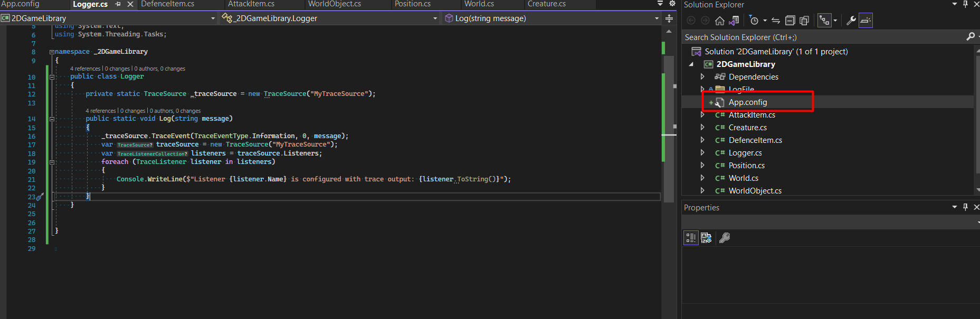Pin the Properties panel
The height and width of the screenshot is (319, 980).
(966, 207)
